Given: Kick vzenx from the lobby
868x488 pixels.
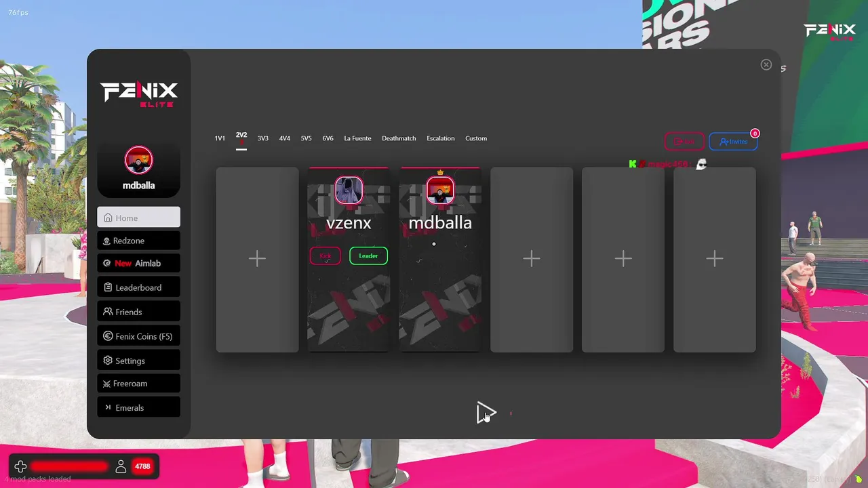Looking at the screenshot, I should tap(325, 256).
